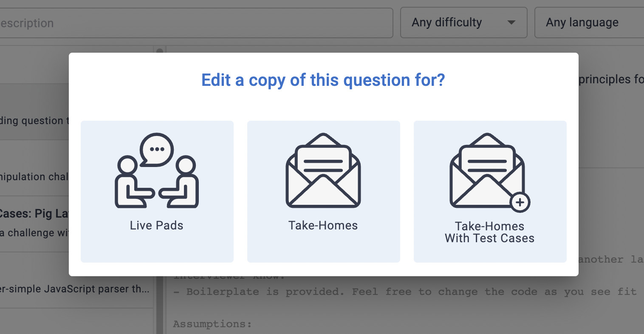Image resolution: width=644 pixels, height=334 pixels.
Task: Click the plus badge on the envelope
Action: [520, 203]
